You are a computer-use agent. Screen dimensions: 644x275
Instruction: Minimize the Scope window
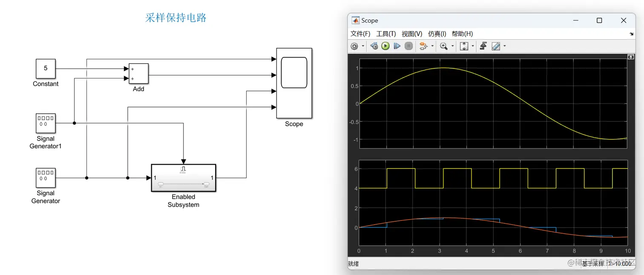[576, 20]
